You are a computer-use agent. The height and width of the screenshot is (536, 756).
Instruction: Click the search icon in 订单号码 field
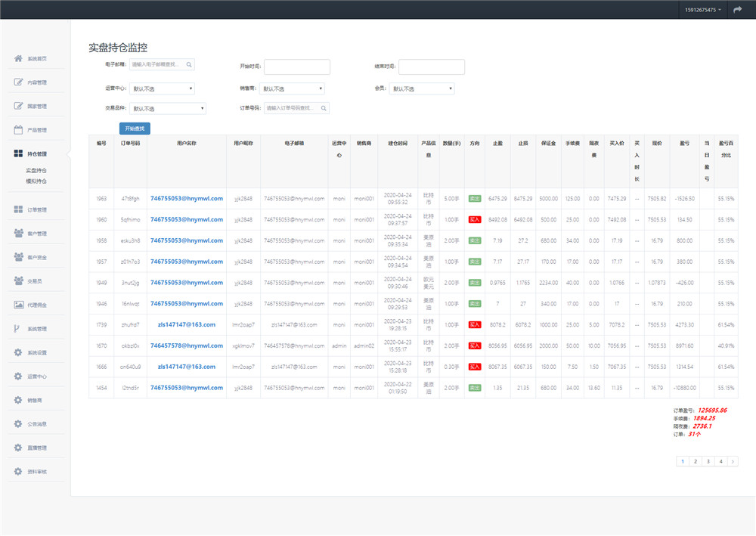pyautogui.click(x=324, y=108)
